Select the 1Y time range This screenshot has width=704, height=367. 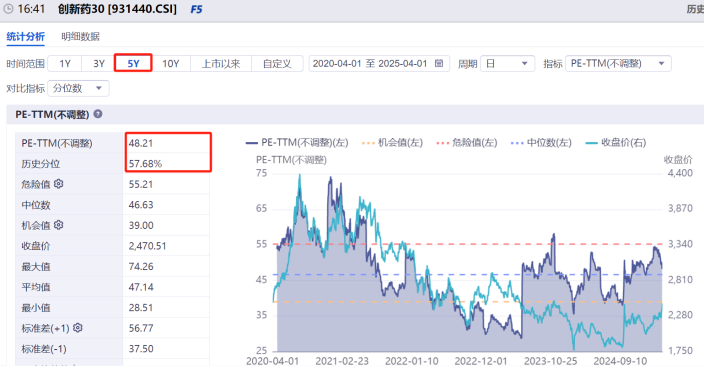65,63
